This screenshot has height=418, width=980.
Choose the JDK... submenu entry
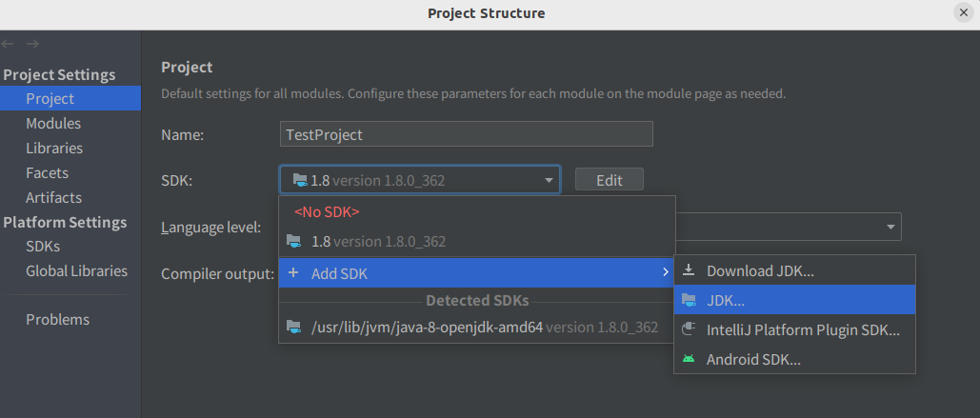click(794, 300)
